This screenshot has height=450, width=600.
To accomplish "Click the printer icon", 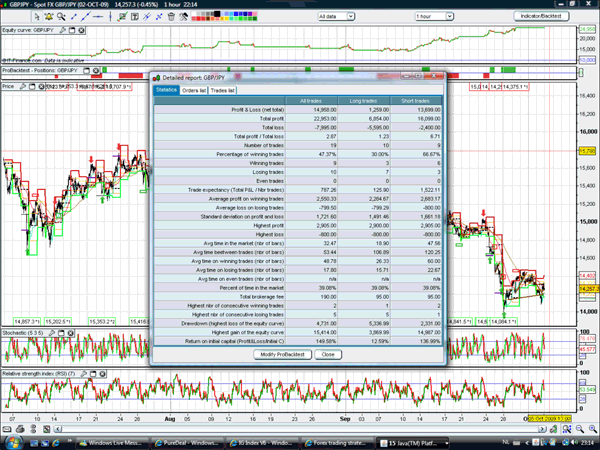I will pyautogui.click(x=20, y=429).
